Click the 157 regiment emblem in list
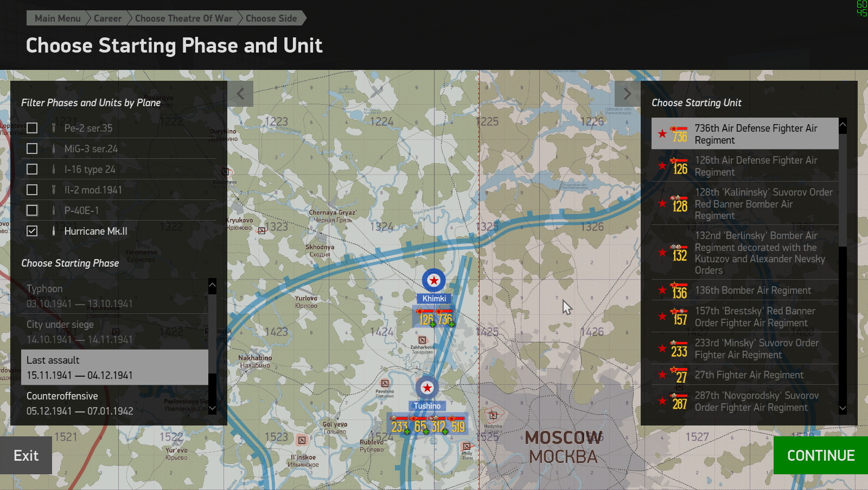The width and height of the screenshot is (868, 490). 679,317
